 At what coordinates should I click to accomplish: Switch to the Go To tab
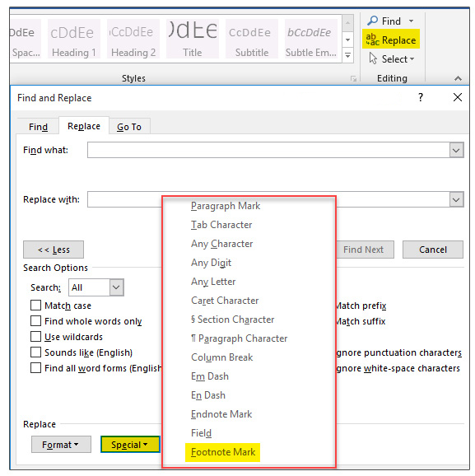click(129, 127)
